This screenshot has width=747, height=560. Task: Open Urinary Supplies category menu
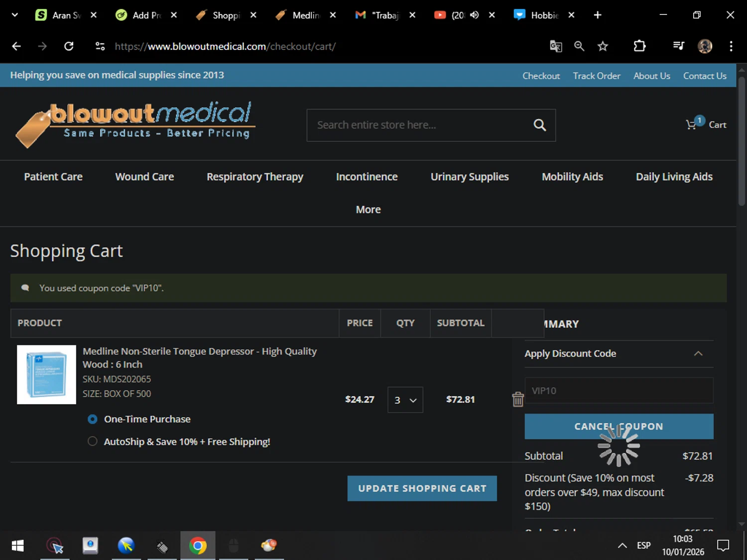(470, 177)
